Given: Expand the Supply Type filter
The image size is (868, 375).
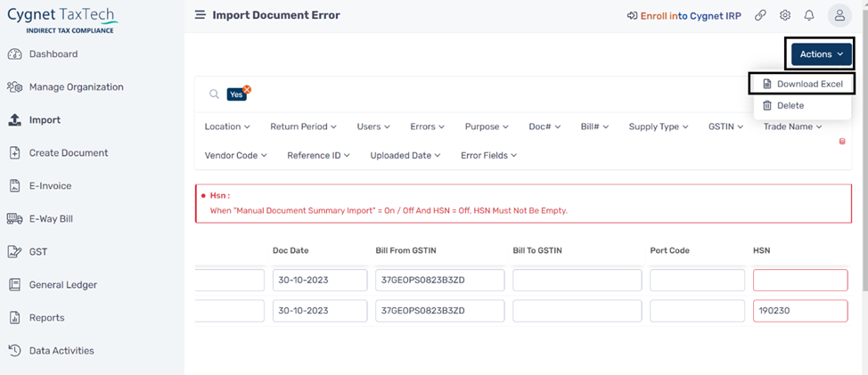Looking at the screenshot, I should click(659, 126).
